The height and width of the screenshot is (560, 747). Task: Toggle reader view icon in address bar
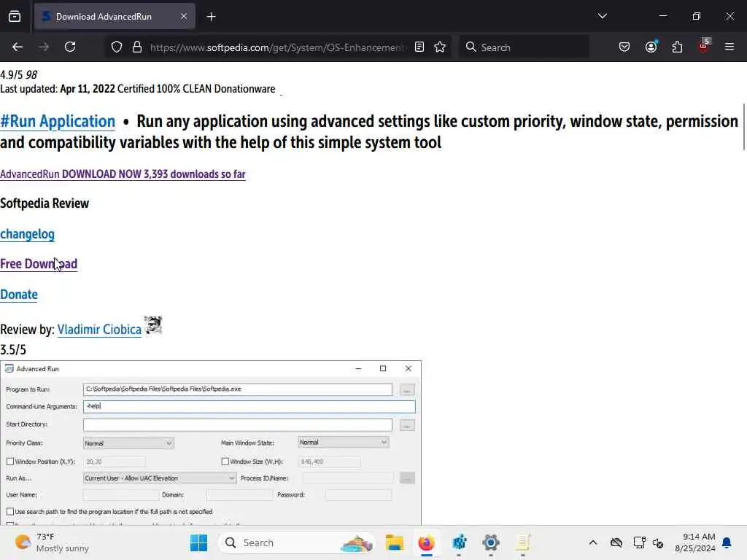pos(419,47)
